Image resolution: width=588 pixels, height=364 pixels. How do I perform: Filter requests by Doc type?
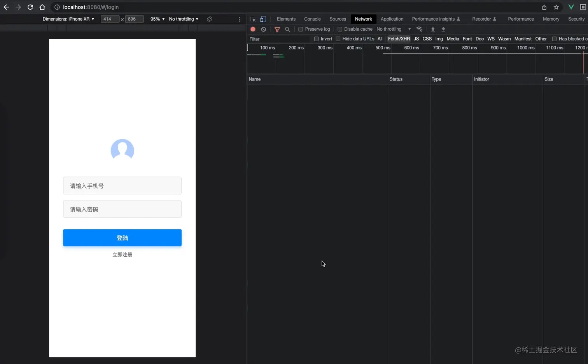click(479, 39)
